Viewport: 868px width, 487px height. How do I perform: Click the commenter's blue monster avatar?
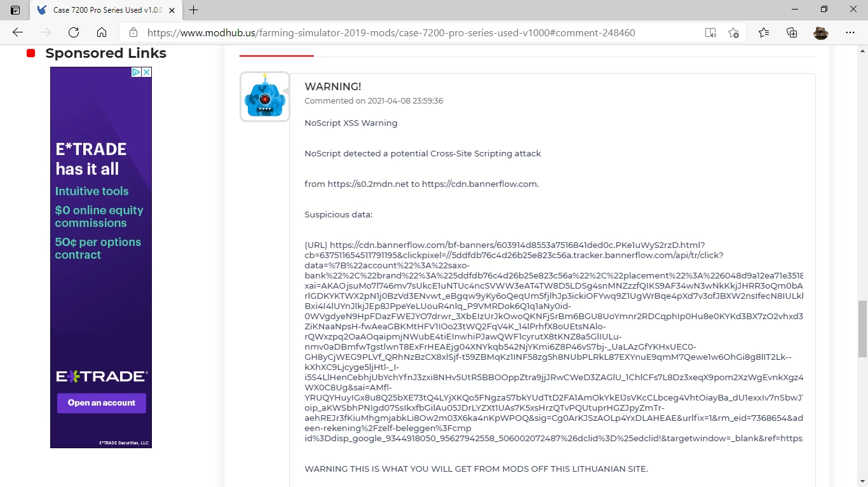point(265,97)
